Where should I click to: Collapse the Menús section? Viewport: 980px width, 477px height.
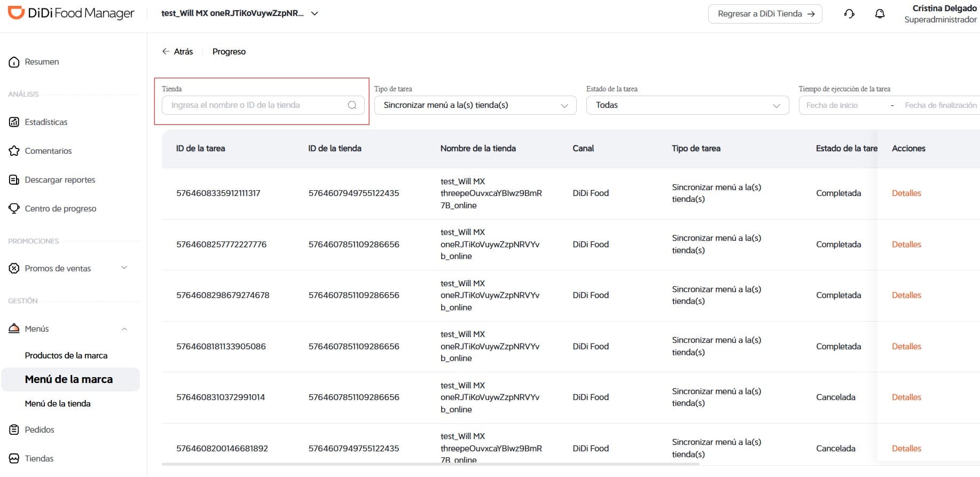tap(124, 329)
